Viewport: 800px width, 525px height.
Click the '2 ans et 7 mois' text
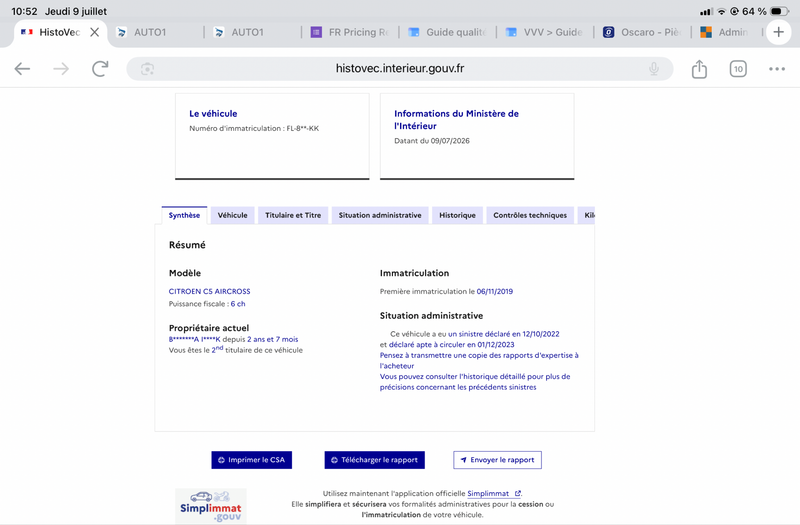272,339
